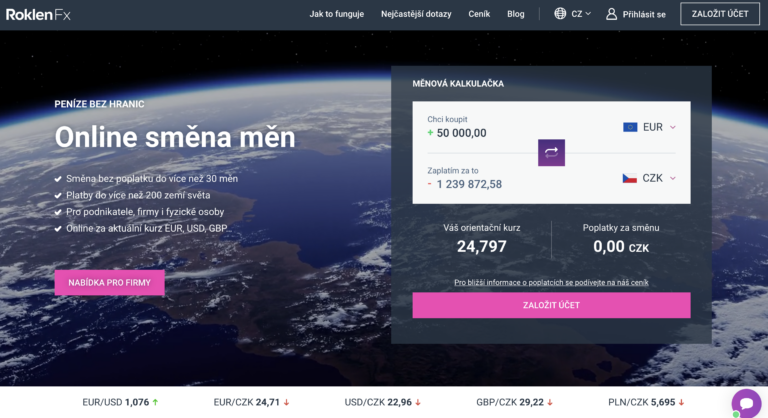Expand the CZ language dropdown

(x=581, y=14)
